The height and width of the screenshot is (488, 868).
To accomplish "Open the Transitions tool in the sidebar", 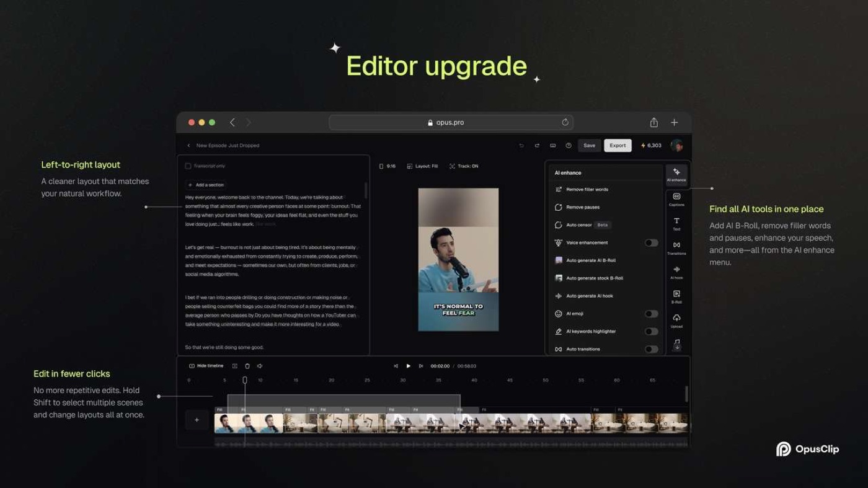I will coord(676,248).
